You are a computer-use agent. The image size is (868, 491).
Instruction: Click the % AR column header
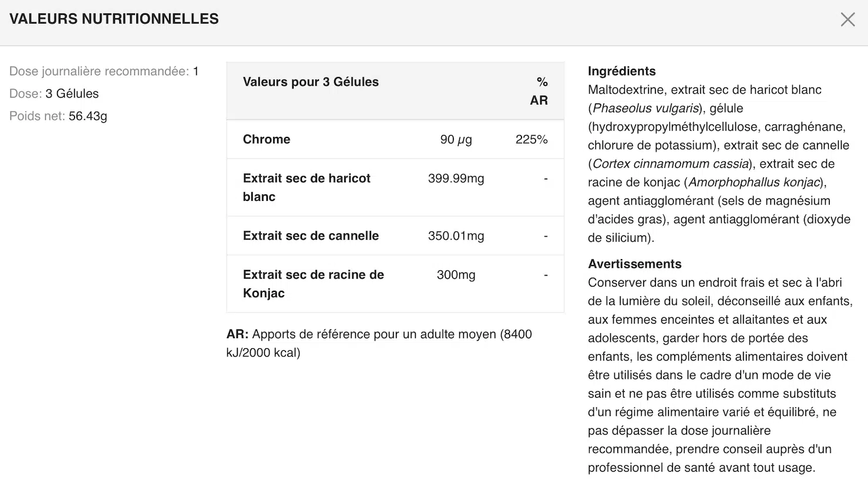click(539, 91)
